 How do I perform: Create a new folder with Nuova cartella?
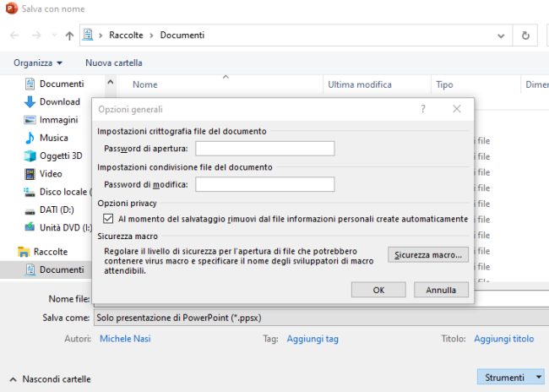[x=114, y=63]
